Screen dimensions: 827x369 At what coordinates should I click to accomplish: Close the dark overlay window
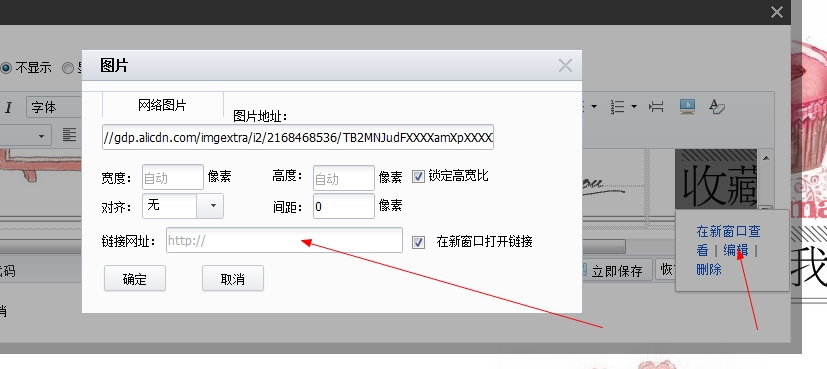pos(776,12)
